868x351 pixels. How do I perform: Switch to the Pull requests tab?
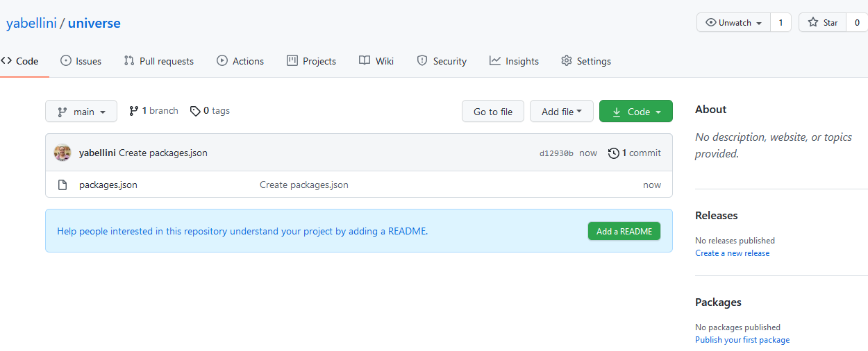tap(158, 61)
